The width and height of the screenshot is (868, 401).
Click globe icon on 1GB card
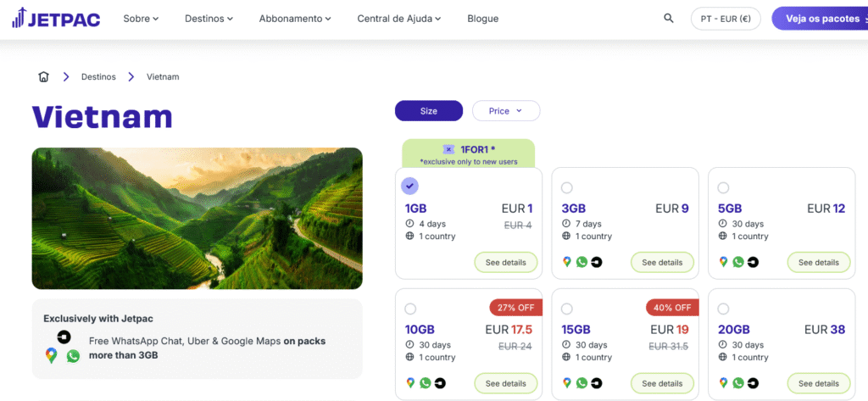[410, 237]
